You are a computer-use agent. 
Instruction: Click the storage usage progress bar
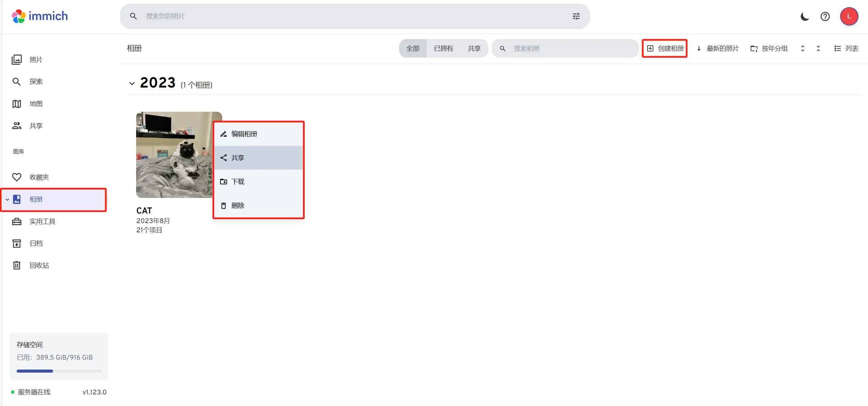point(59,371)
